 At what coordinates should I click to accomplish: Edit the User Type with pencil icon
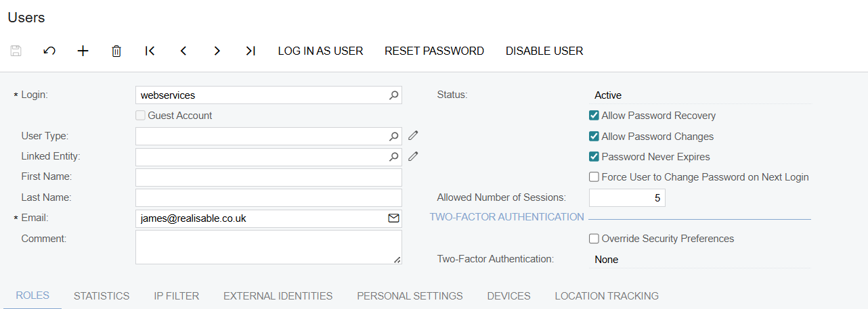(x=413, y=136)
